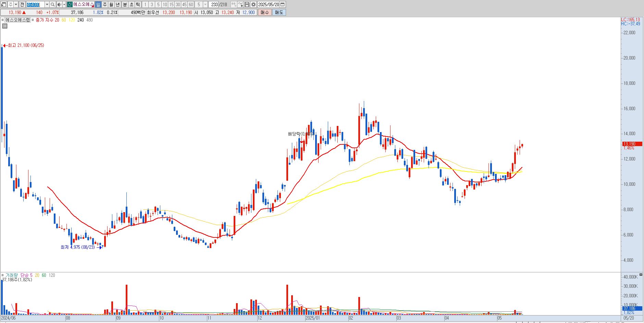Click the stock code 464080 input field
The image size is (644, 323).
(35, 4)
